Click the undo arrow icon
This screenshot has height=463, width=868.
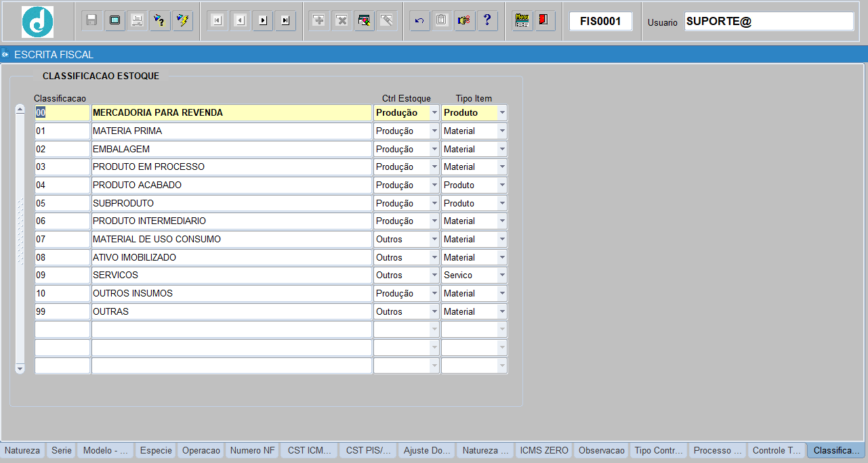point(419,20)
